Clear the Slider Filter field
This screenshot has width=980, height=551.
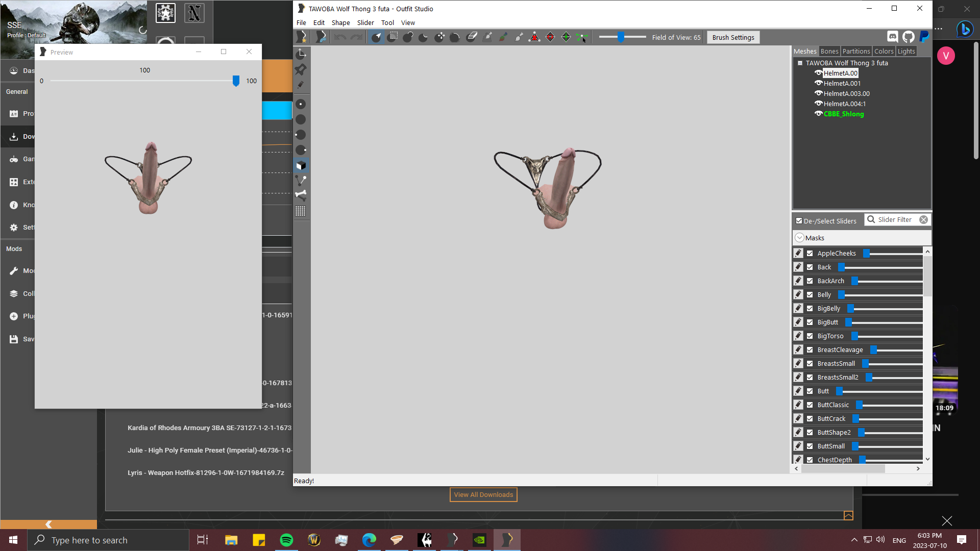tap(923, 219)
